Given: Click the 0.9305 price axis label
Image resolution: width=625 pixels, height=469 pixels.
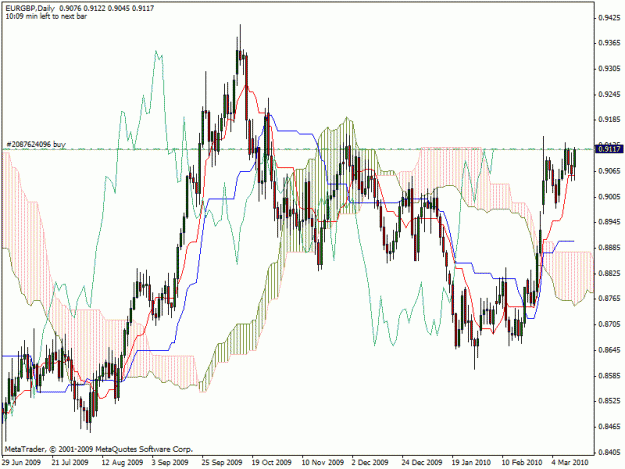Looking at the screenshot, I should [610, 69].
